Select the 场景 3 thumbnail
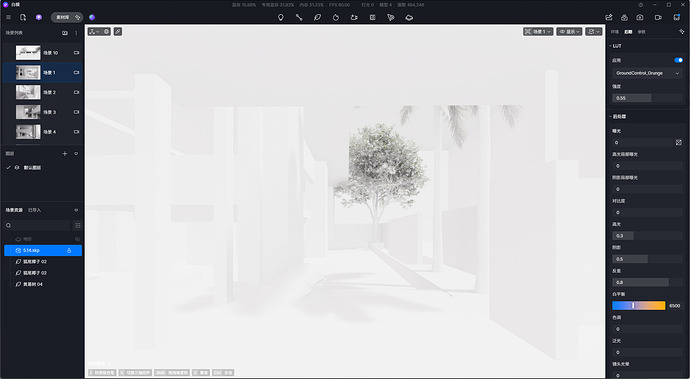This screenshot has width=690, height=379. 28,112
